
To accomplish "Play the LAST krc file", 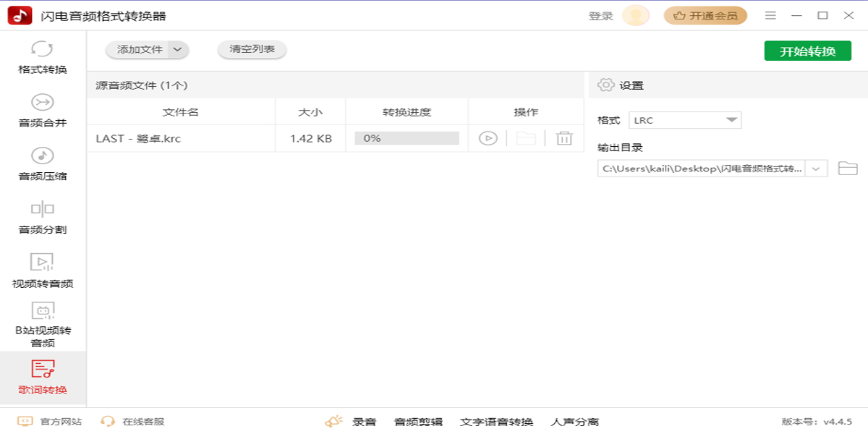I will click(488, 138).
